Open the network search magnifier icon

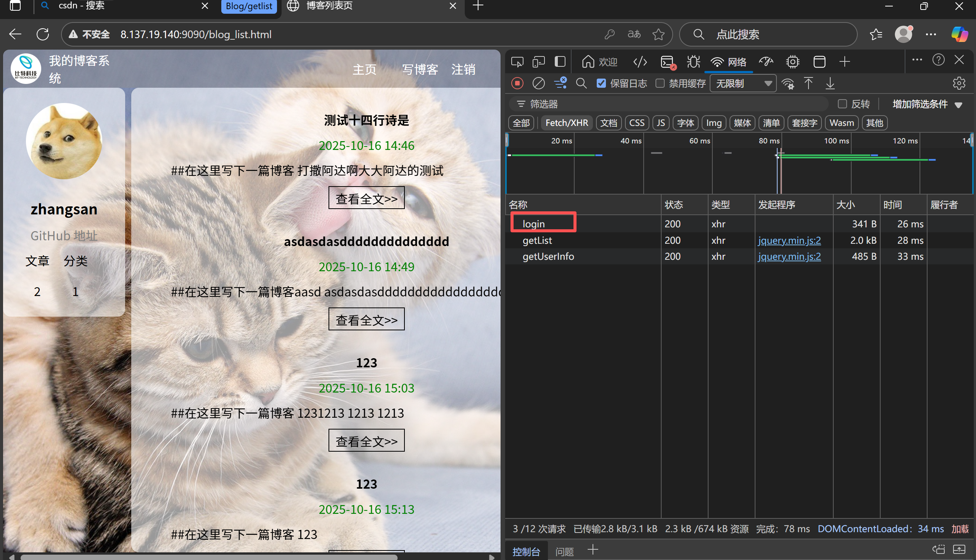[581, 84]
